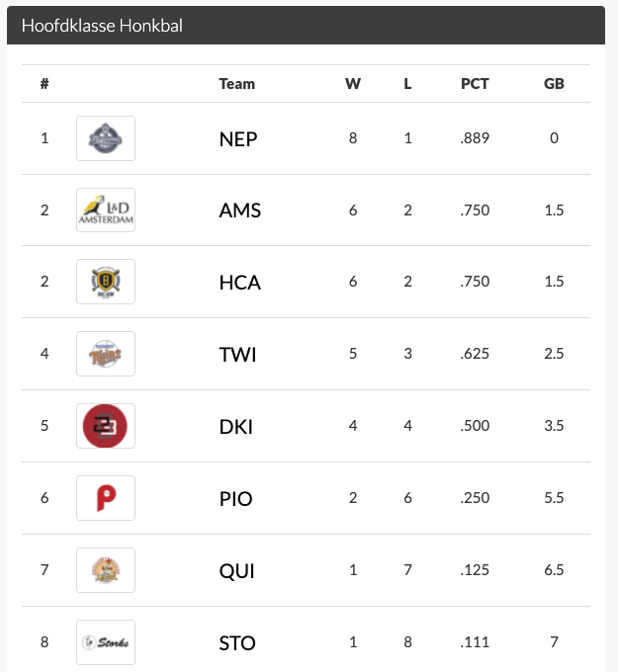Open the NEP team link
This screenshot has height=672, width=618.
[x=238, y=139]
